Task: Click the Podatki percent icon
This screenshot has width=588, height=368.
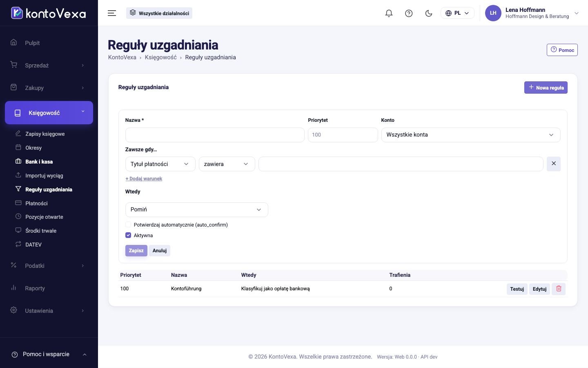Action: point(13,265)
